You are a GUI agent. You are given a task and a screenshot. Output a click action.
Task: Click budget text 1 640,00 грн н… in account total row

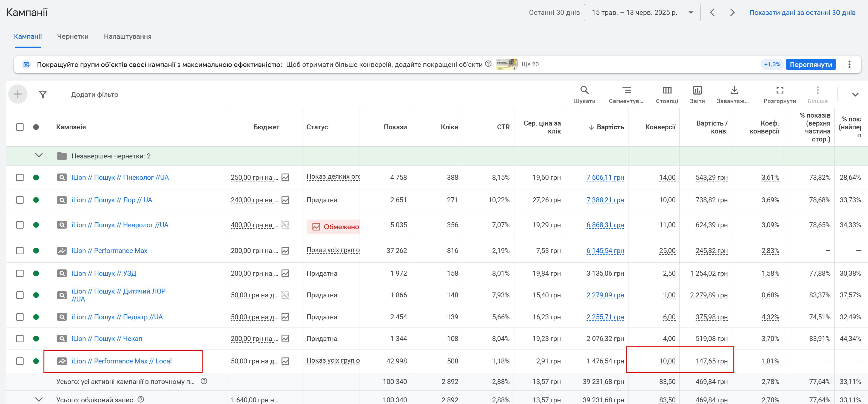[x=255, y=400]
